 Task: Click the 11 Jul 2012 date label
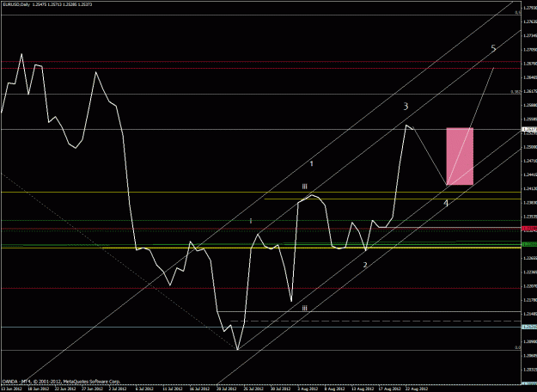pyautogui.click(x=172, y=389)
